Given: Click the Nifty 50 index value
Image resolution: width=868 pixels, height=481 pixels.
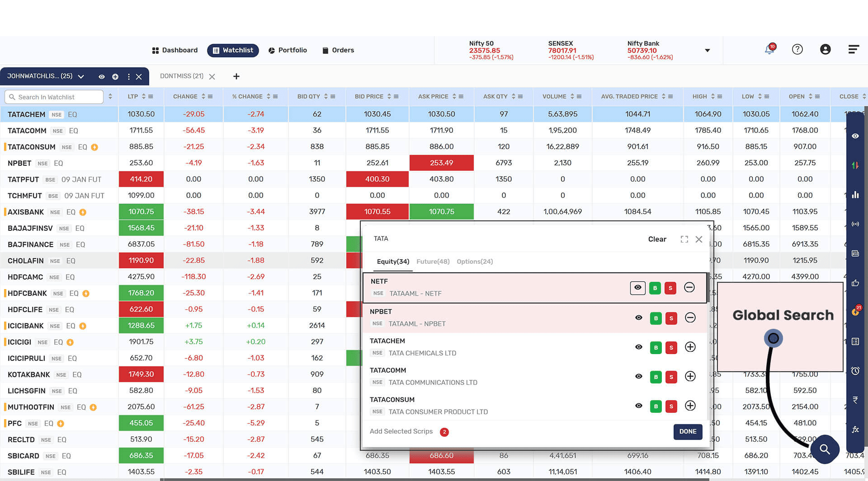Looking at the screenshot, I should 484,51.
